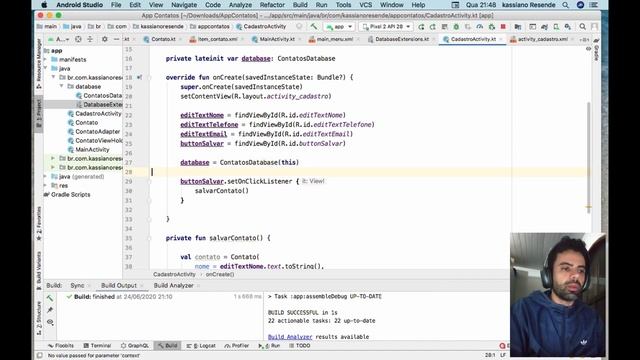
Task: Open macOS Notification Center icon
Action: tap(593, 5)
